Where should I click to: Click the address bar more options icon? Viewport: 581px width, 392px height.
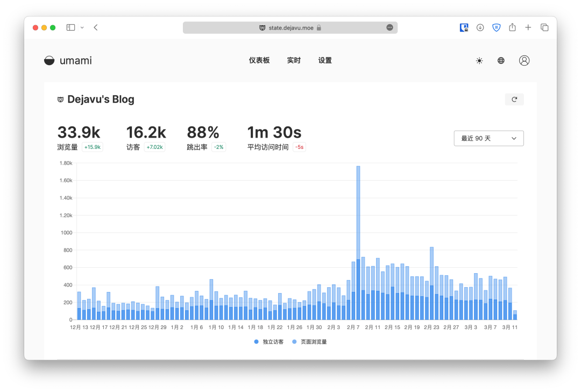(389, 27)
